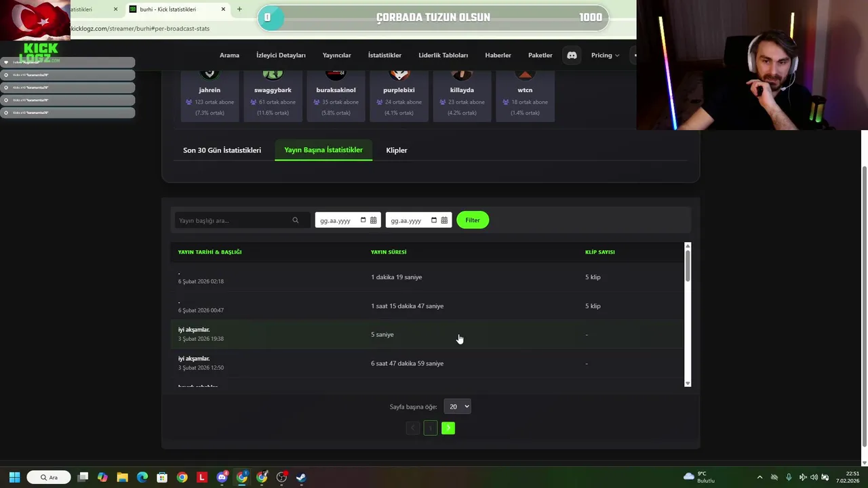
Task: Show hidden system tray icons
Action: coord(759,477)
